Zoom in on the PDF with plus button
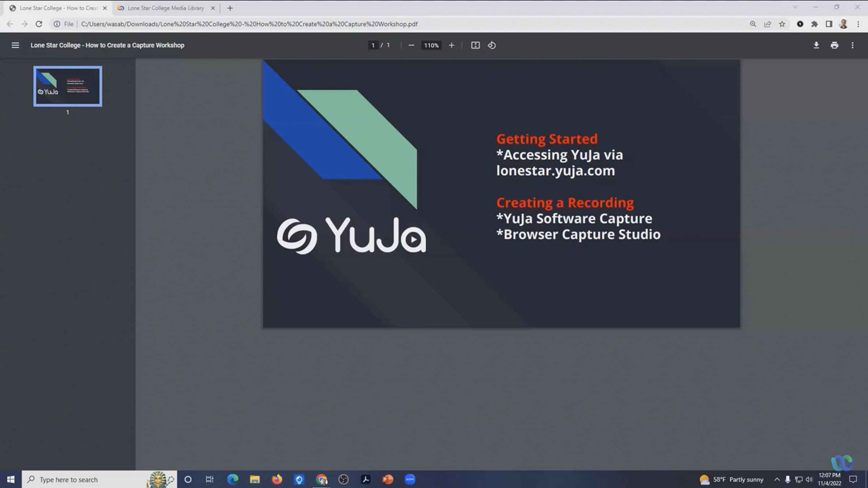Image resolution: width=868 pixels, height=488 pixels. coord(451,45)
